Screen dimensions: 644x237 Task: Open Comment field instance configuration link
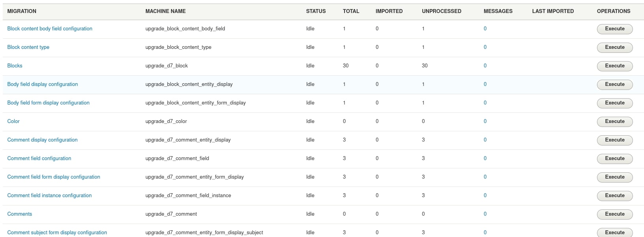tap(49, 196)
